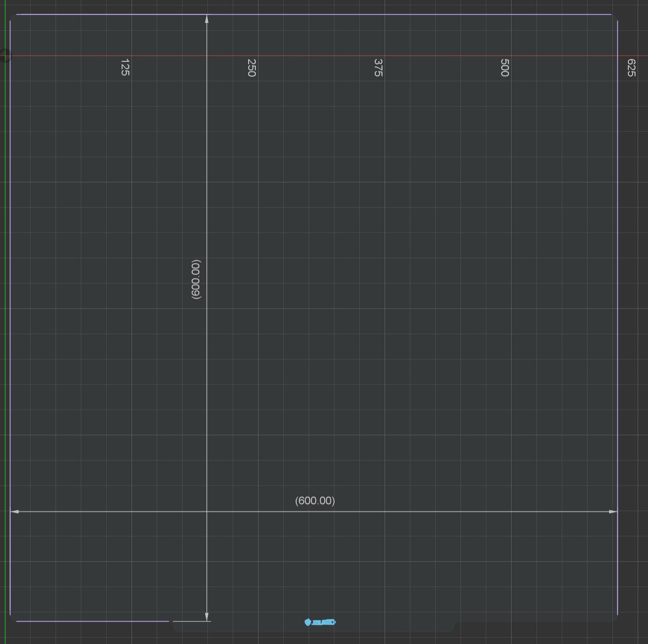Click the top arrowhead of vertical dimension
648x644 pixels.
[207, 19]
